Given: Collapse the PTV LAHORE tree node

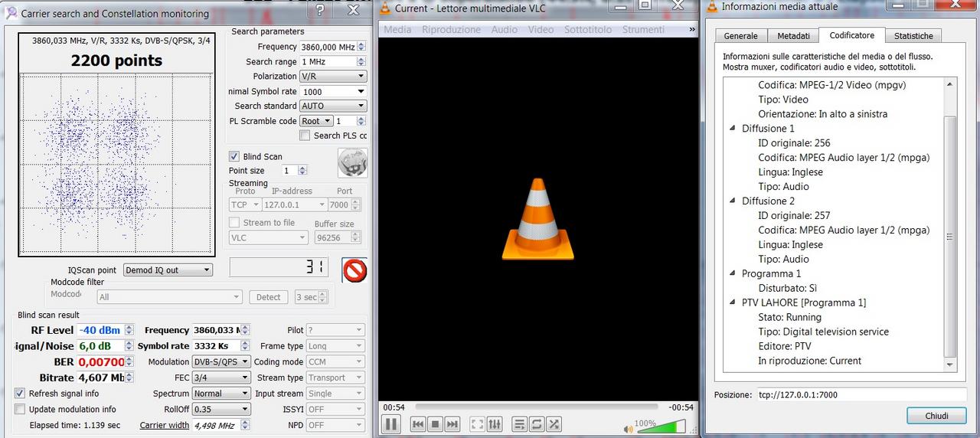Looking at the screenshot, I should tap(733, 303).
